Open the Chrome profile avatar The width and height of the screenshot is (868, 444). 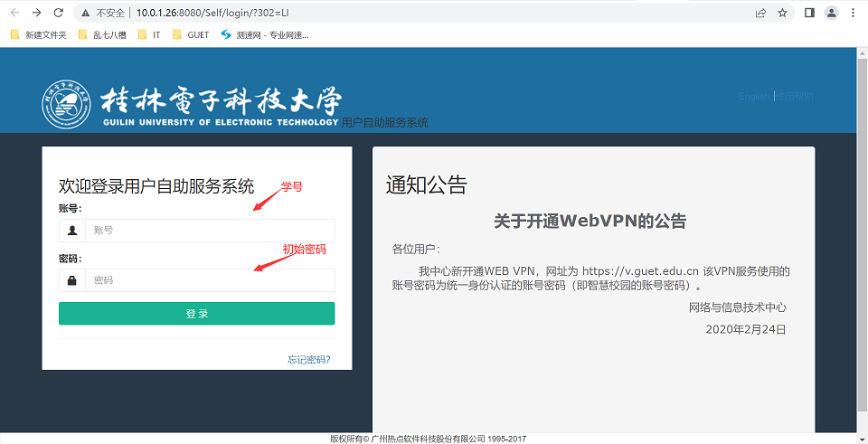831,14
